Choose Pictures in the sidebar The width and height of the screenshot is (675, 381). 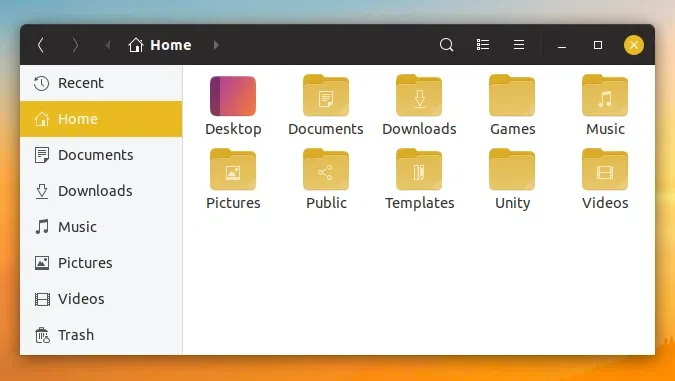tap(101, 263)
